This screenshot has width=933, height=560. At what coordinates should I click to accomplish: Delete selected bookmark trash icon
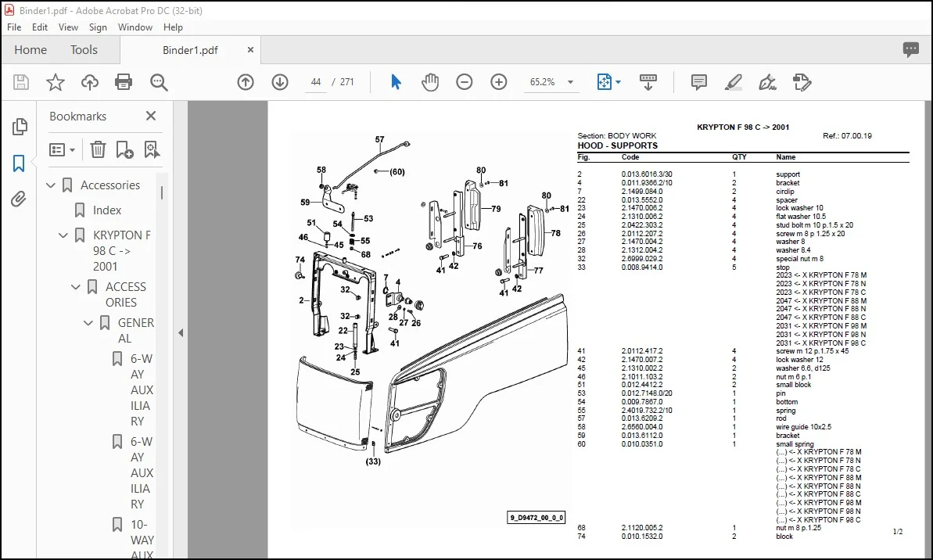(x=99, y=149)
